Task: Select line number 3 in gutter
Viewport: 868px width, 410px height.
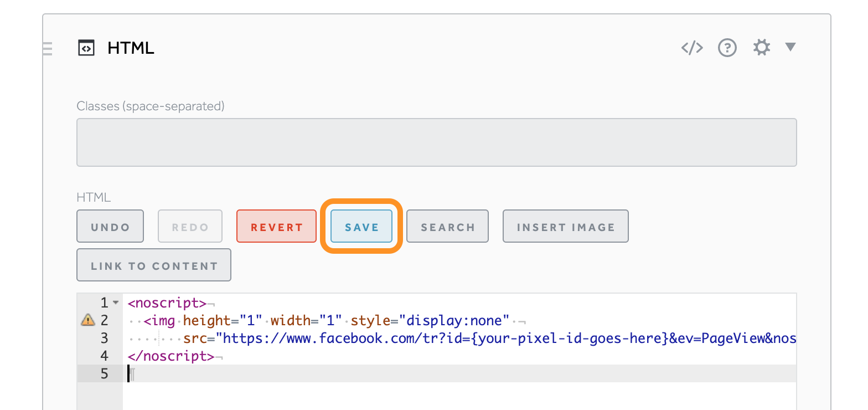Action: tap(105, 338)
